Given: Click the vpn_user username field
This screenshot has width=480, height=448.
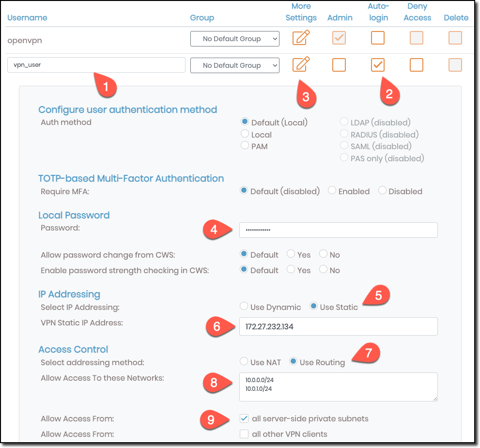Looking at the screenshot, I should click(95, 64).
